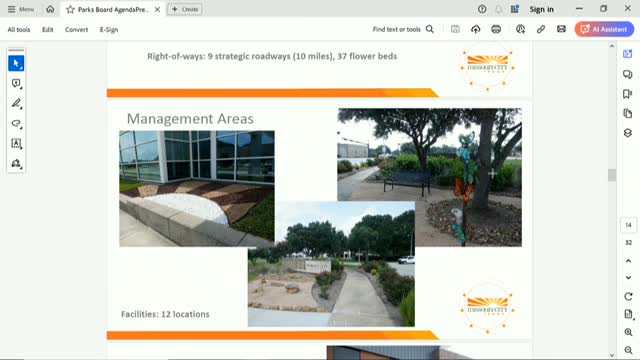Image resolution: width=640 pixels, height=360 pixels.
Task: Click the vertical scrollbar thumb
Action: click(x=611, y=175)
